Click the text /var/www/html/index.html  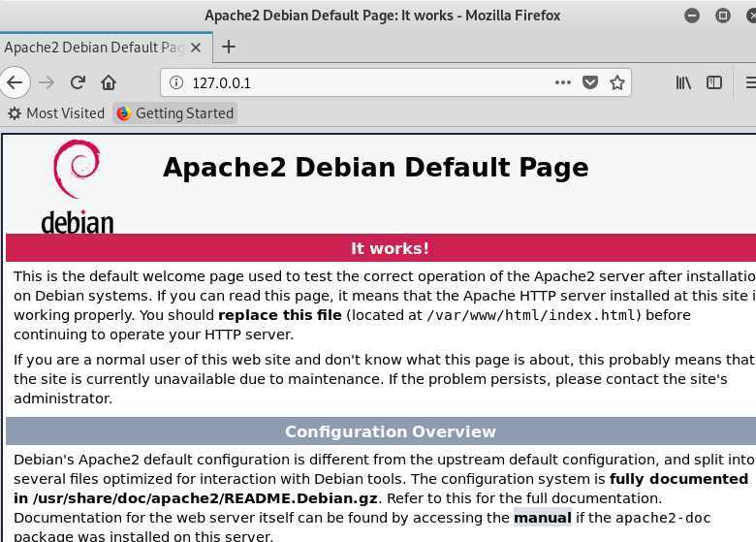coord(533,315)
